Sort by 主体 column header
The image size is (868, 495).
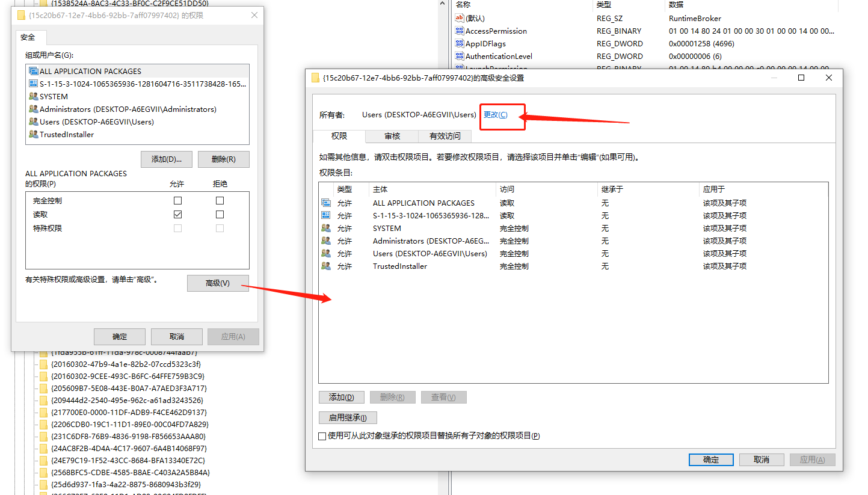click(x=432, y=189)
